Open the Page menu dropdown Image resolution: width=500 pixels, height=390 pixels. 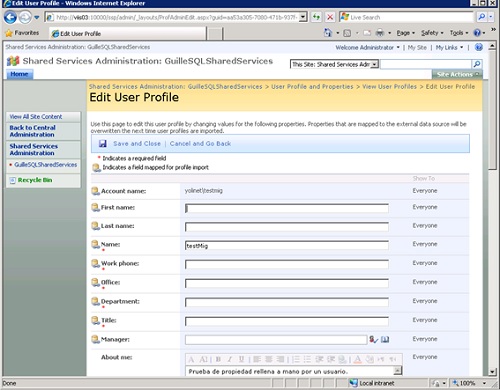coord(406,33)
